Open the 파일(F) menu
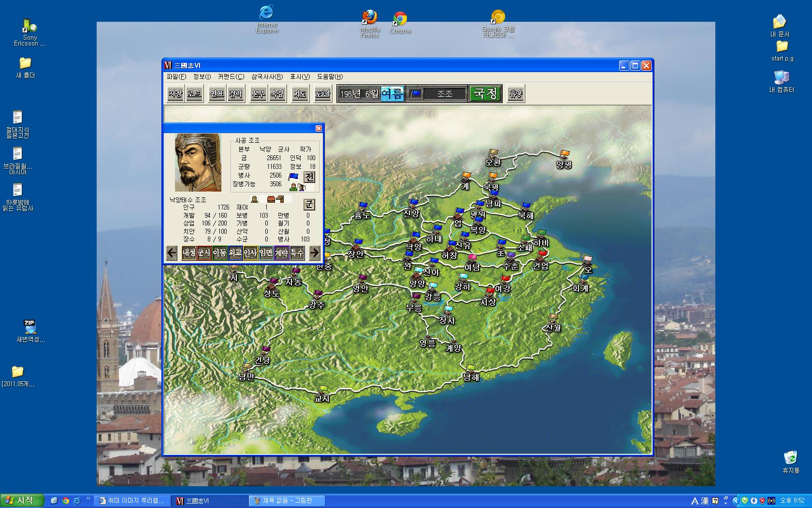The width and height of the screenshot is (812, 508). point(176,76)
